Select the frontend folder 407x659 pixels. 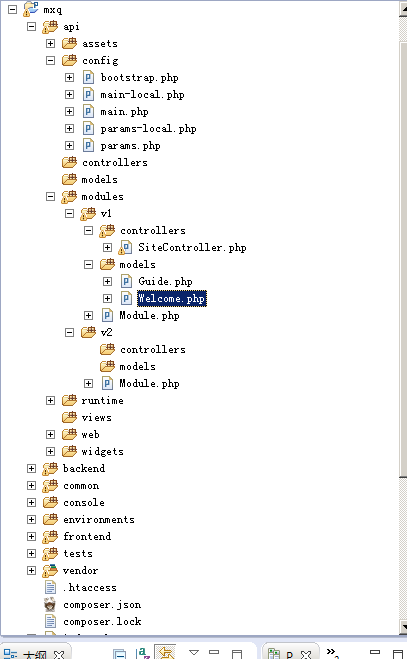[x=87, y=536]
